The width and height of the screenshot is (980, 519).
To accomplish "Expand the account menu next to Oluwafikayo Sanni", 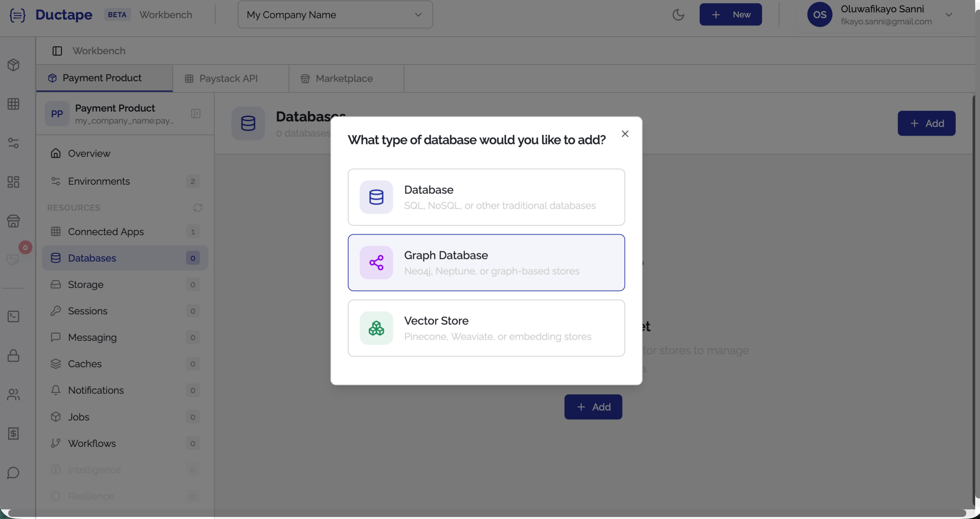I will 949,15.
